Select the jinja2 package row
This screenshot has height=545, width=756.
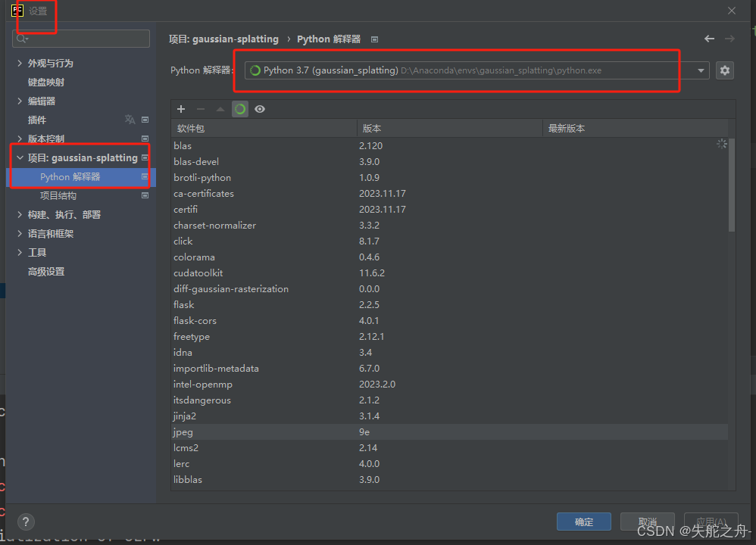point(449,416)
